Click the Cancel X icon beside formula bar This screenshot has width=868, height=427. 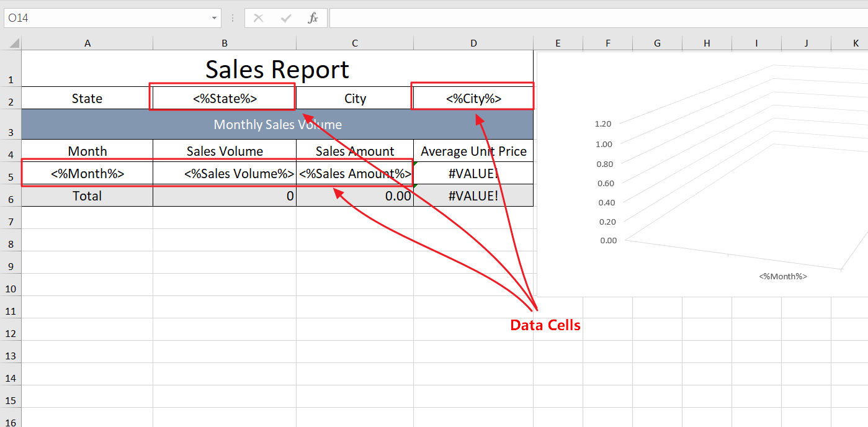point(258,18)
